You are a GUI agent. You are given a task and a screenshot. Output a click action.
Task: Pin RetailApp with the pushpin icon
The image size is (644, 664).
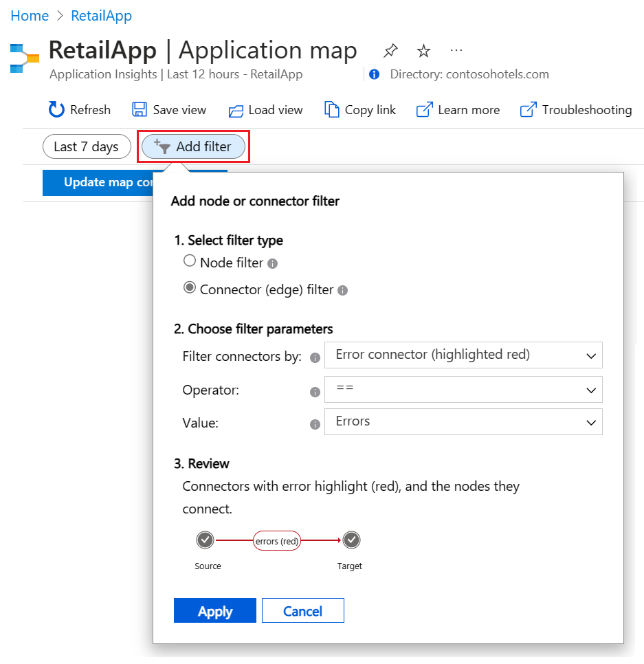(390, 51)
